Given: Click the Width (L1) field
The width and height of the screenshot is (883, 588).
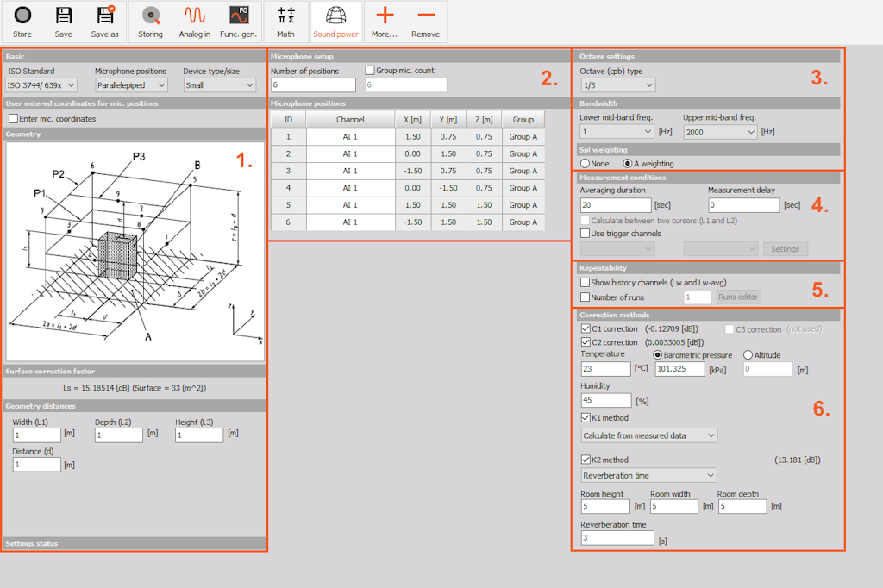Looking at the screenshot, I should (x=36, y=435).
